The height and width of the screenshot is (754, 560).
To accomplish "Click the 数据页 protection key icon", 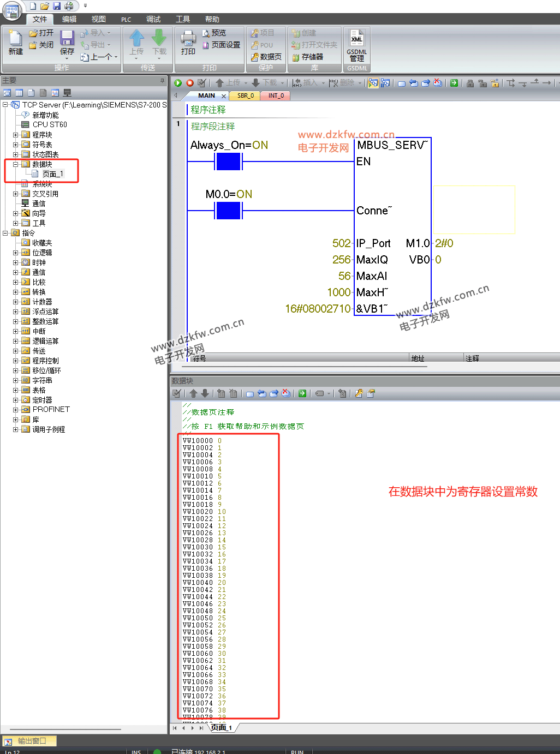I will (266, 57).
